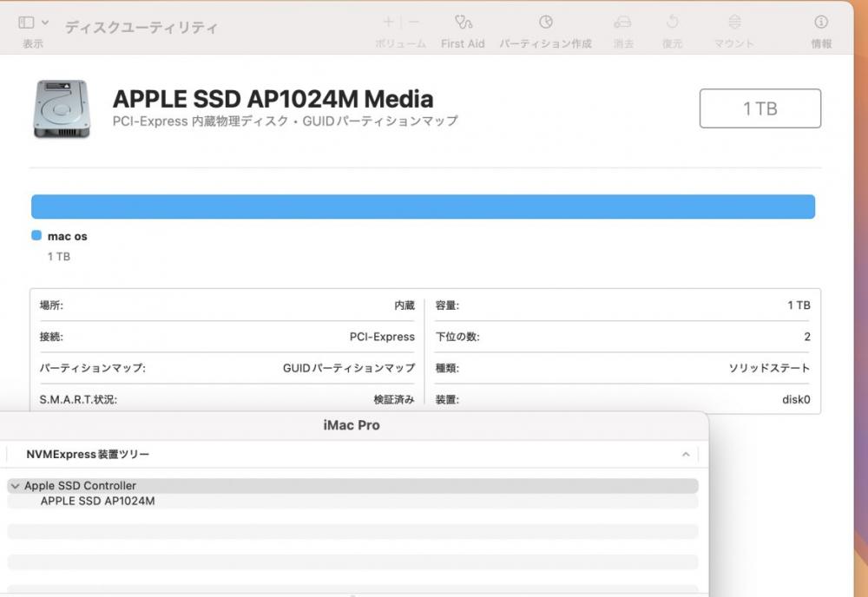Click the PCI-Express connection value
Image resolution: width=868 pixels, height=597 pixels.
tap(382, 337)
